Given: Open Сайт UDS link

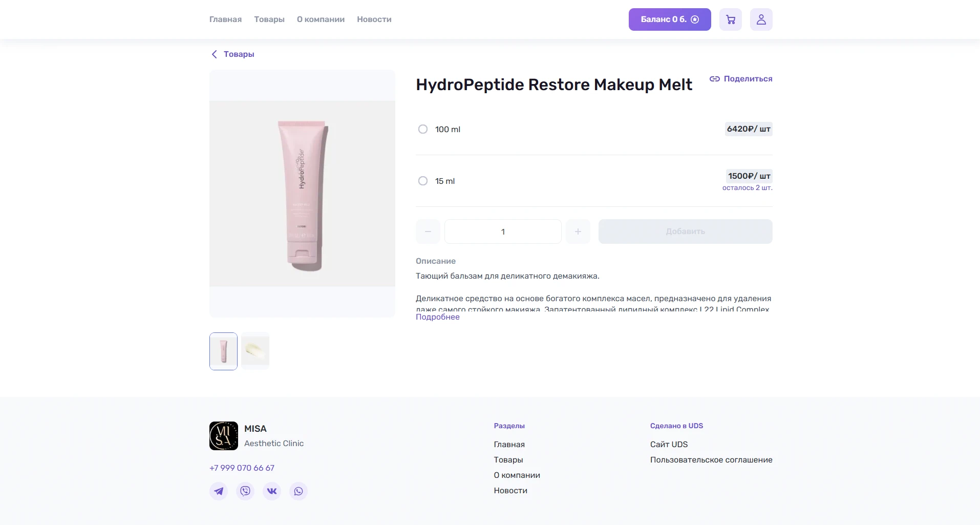Looking at the screenshot, I should 669,445.
